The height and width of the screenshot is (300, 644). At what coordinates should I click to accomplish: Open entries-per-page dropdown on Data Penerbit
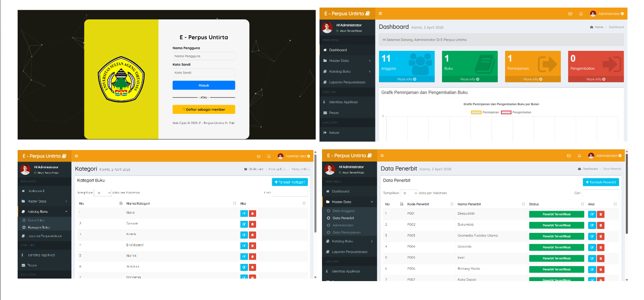coord(409,193)
